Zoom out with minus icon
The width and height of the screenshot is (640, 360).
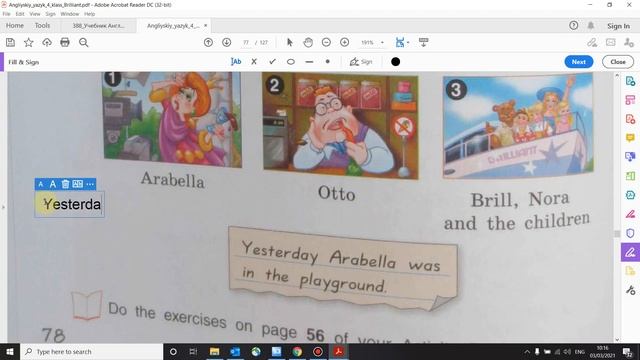coord(326,42)
